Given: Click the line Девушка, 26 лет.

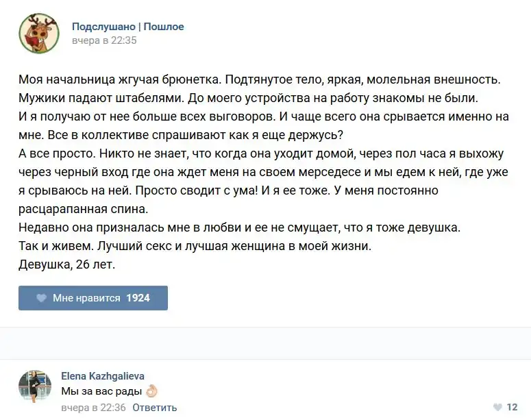Looking at the screenshot, I should [67, 264].
